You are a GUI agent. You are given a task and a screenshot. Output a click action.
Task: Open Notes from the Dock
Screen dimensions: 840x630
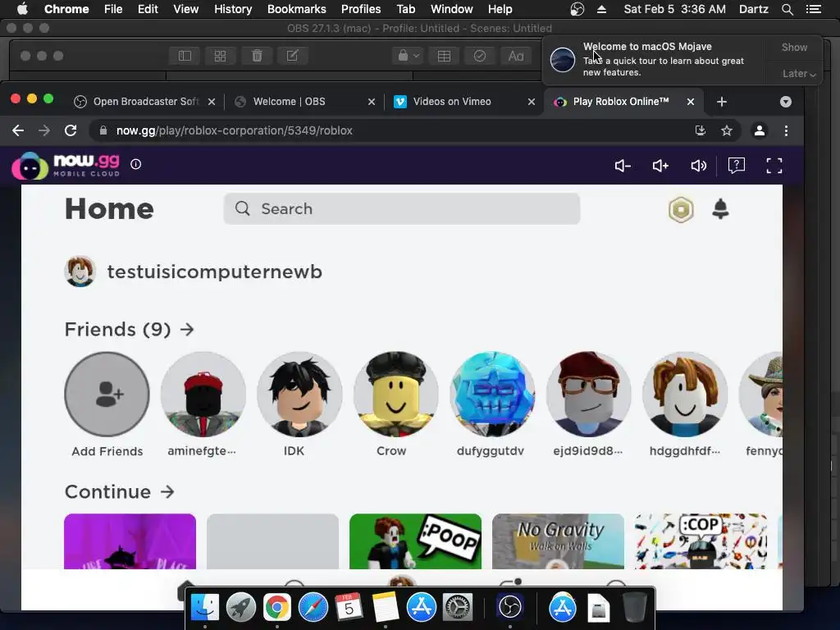[x=385, y=608]
